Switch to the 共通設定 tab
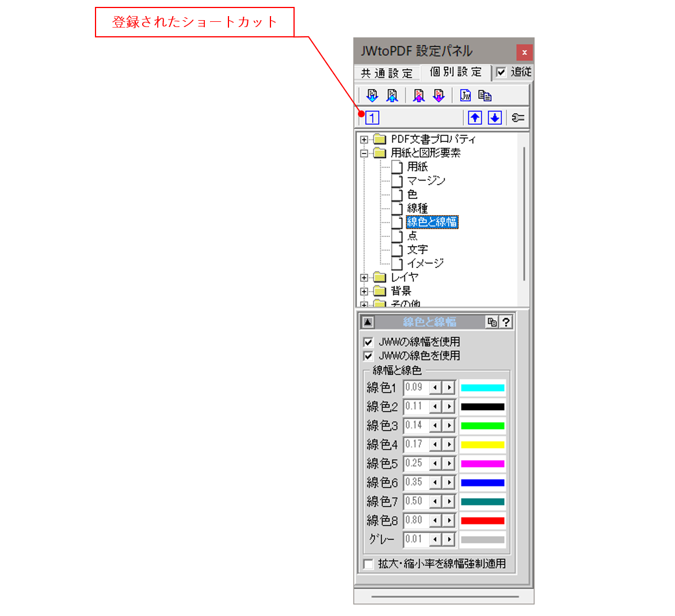The height and width of the screenshot is (616, 675). [386, 73]
